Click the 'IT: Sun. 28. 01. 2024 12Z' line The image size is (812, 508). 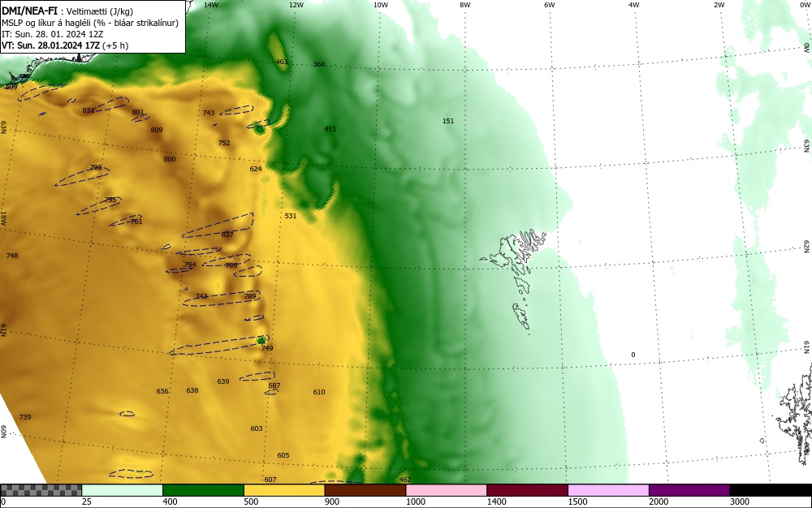(x=52, y=34)
